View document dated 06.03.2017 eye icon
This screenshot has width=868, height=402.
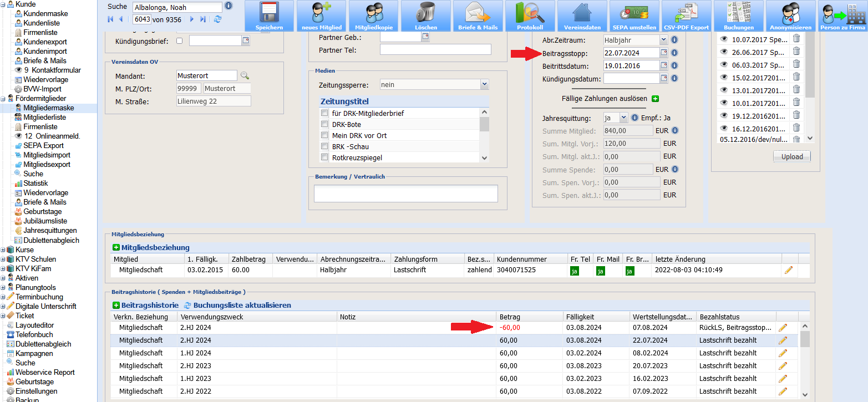coord(724,65)
